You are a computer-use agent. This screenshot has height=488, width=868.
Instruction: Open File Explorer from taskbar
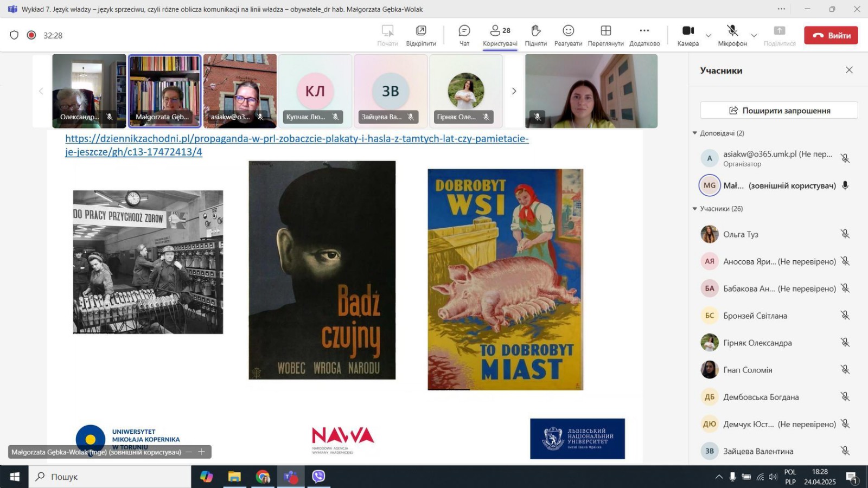coord(234,477)
